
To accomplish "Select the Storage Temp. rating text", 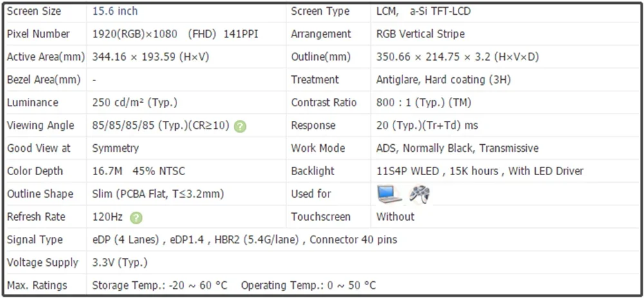I will (160, 285).
